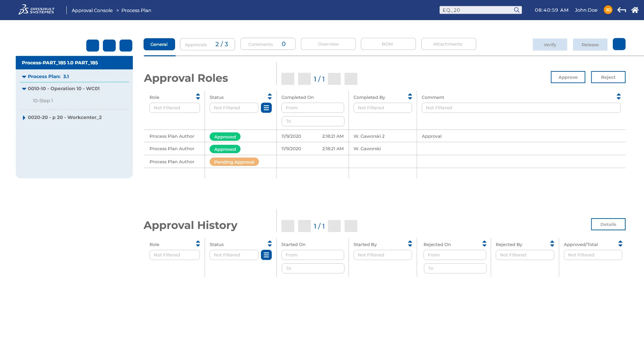Open Status filter list in Approval History
This screenshot has height=362, width=644.
(x=266, y=255)
